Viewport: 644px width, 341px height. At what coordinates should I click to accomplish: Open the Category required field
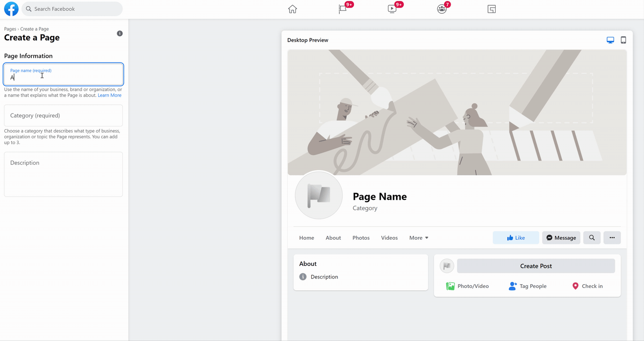point(63,115)
